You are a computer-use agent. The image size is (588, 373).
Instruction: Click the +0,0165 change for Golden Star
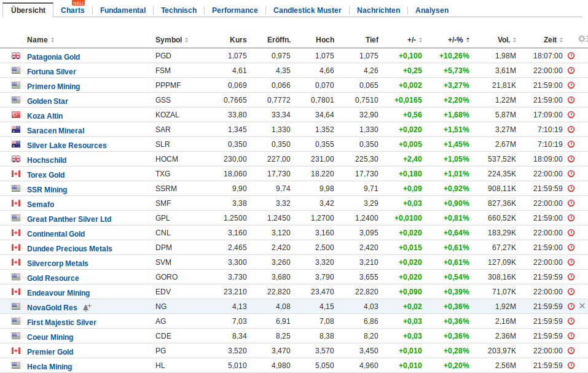[408, 100]
